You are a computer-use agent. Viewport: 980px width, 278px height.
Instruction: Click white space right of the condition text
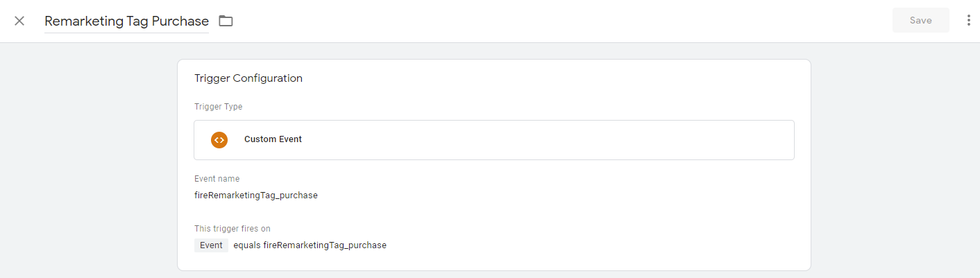pyautogui.click(x=590, y=245)
